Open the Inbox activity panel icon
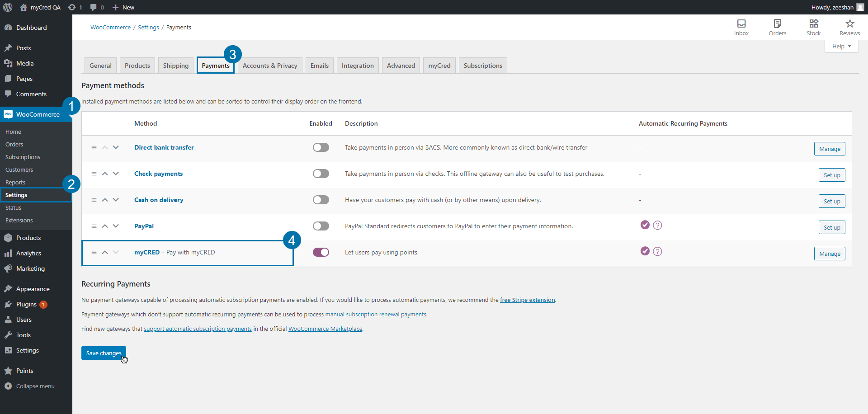Viewport: 868px width, 414px height. [741, 24]
